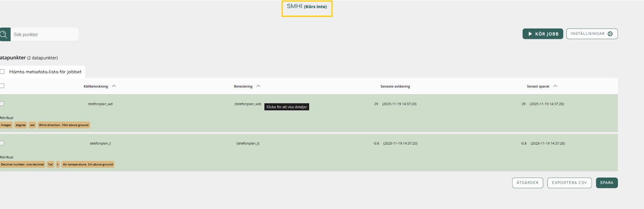Click the (telefonplan_t) designation cell
The width and height of the screenshot is (644, 209).
[248, 143]
